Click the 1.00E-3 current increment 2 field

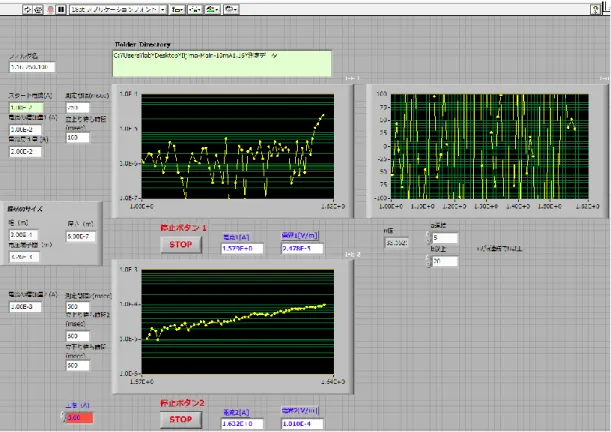click(x=25, y=307)
